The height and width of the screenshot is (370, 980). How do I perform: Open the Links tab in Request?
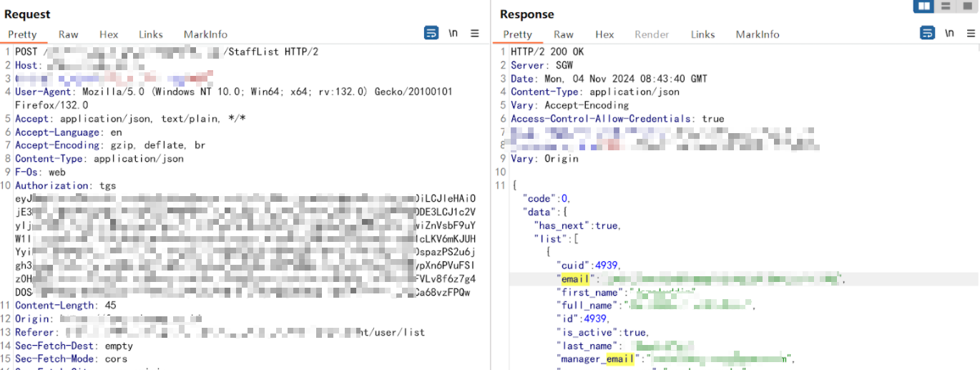pyautogui.click(x=150, y=34)
